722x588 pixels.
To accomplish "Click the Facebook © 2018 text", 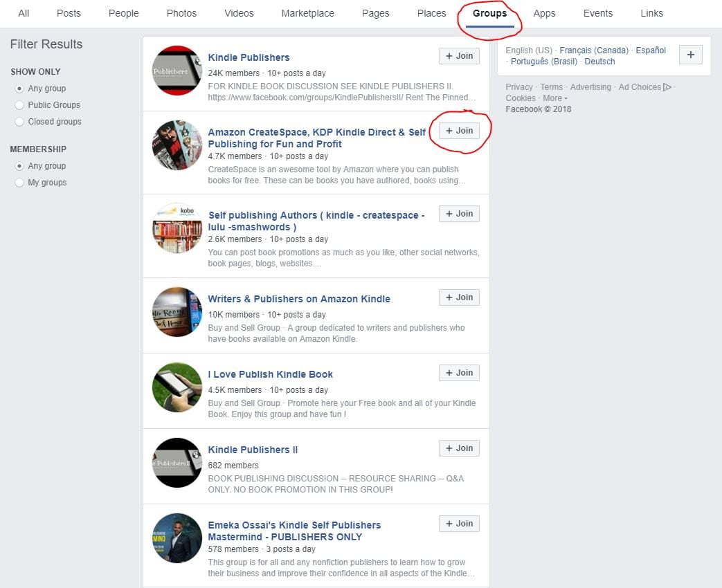I will 539,109.
